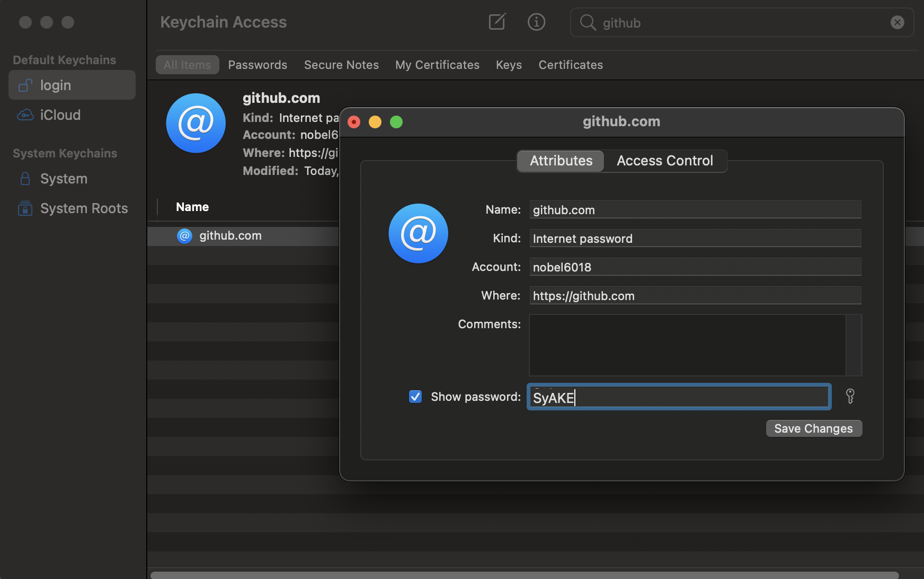924x579 pixels.
Task: Click the Save Changes button
Action: click(814, 428)
